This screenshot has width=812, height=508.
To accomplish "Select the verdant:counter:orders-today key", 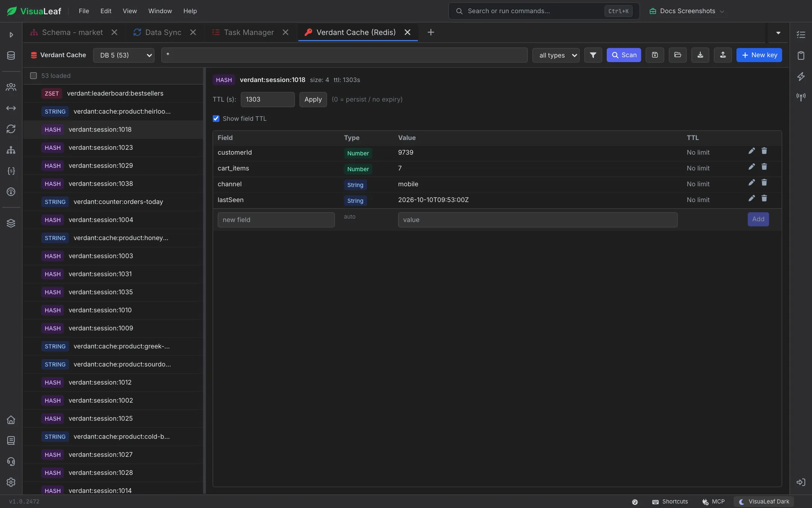I will pyautogui.click(x=113, y=202).
